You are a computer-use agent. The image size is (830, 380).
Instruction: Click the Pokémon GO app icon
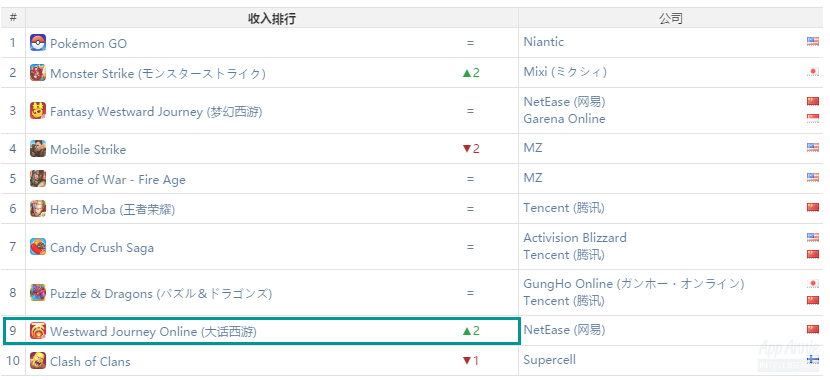click(38, 42)
